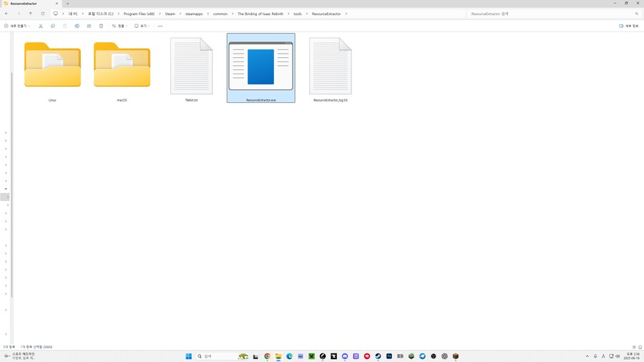Expand the New (새로 만들기) dropdown

pos(17,26)
